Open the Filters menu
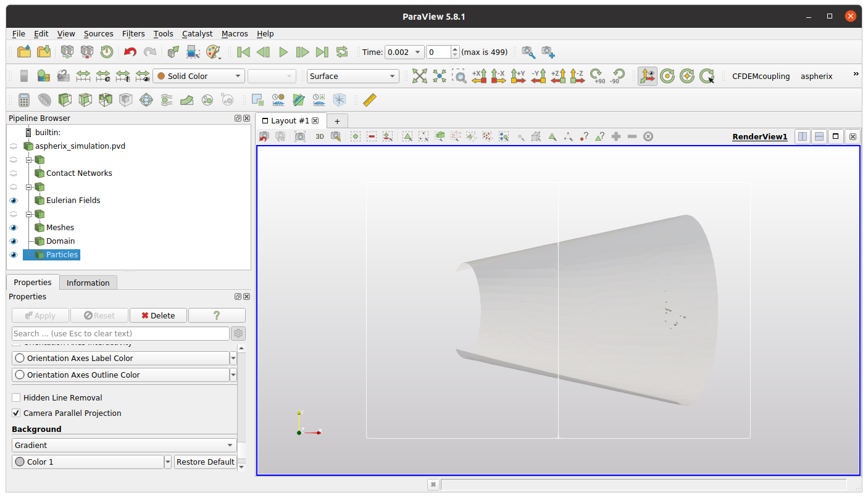Image resolution: width=868 pixels, height=498 pixels. [x=133, y=34]
